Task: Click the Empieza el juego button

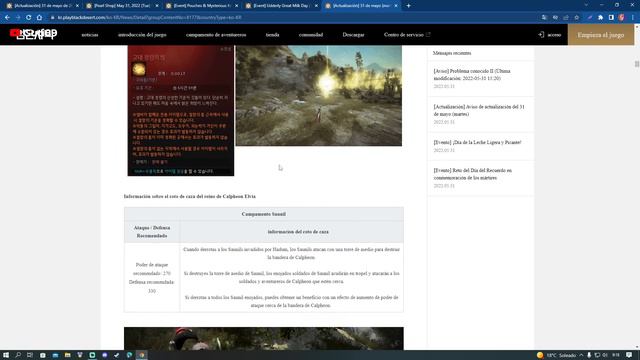Action: pos(600,35)
